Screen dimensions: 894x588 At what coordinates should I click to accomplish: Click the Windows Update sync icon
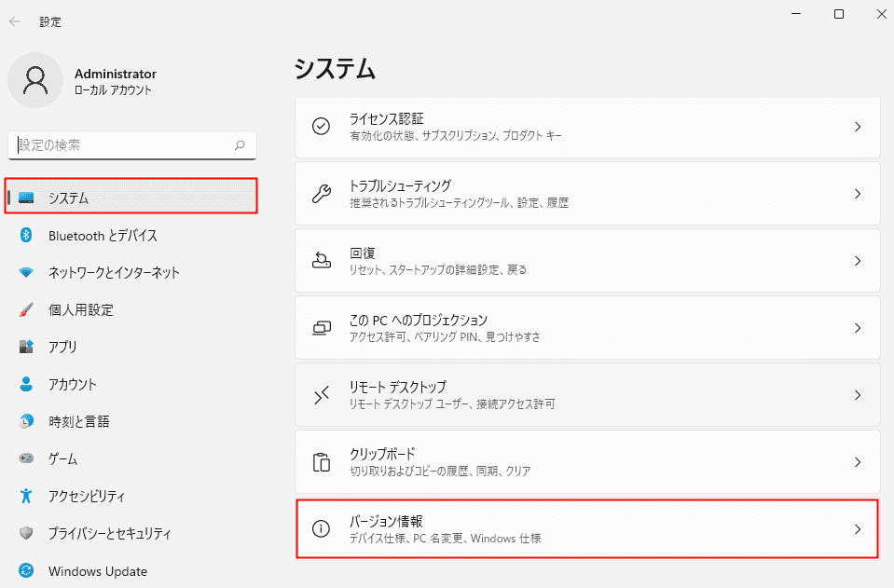click(x=27, y=570)
